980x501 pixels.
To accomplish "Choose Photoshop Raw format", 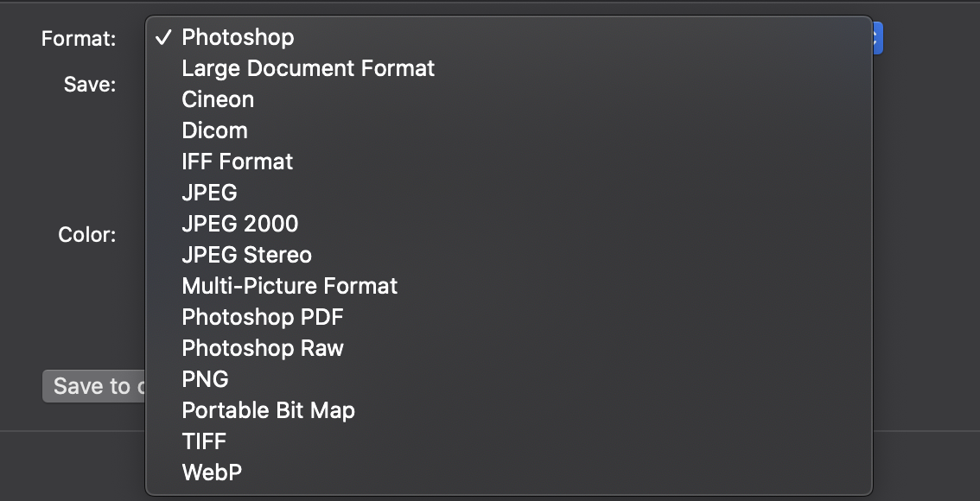I will point(262,348).
